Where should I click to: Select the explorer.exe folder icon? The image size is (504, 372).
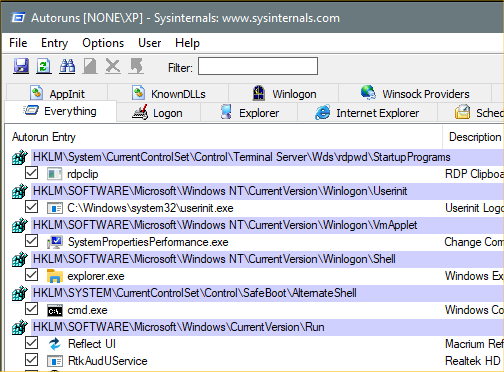pos(55,276)
